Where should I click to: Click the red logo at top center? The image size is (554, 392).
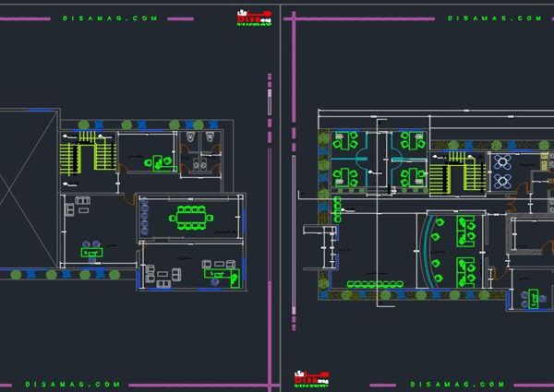[x=253, y=17]
